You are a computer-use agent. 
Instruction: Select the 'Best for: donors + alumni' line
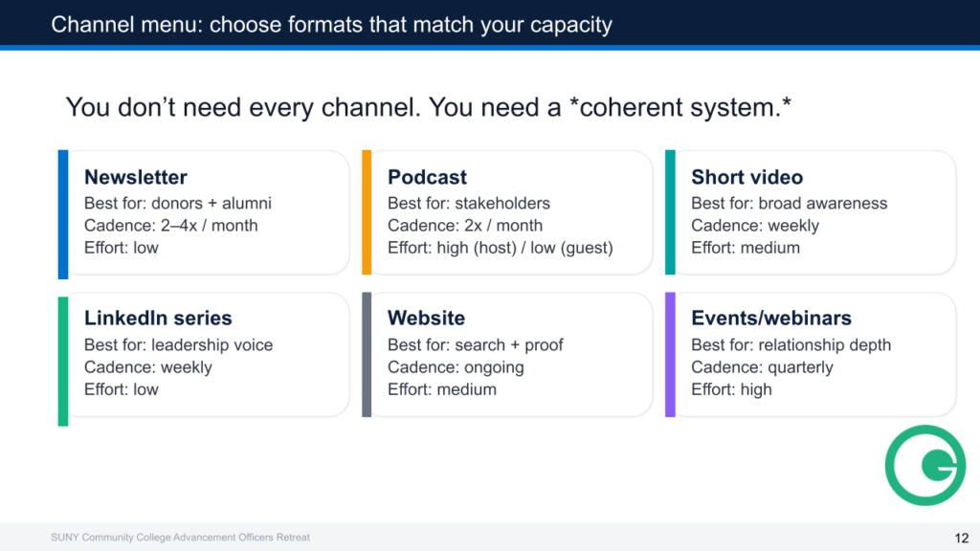[x=178, y=203]
